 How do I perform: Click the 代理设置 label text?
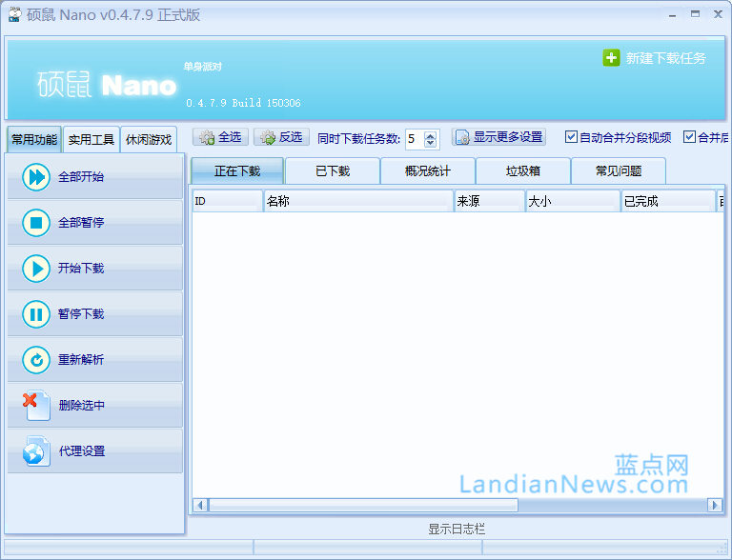[x=82, y=451]
